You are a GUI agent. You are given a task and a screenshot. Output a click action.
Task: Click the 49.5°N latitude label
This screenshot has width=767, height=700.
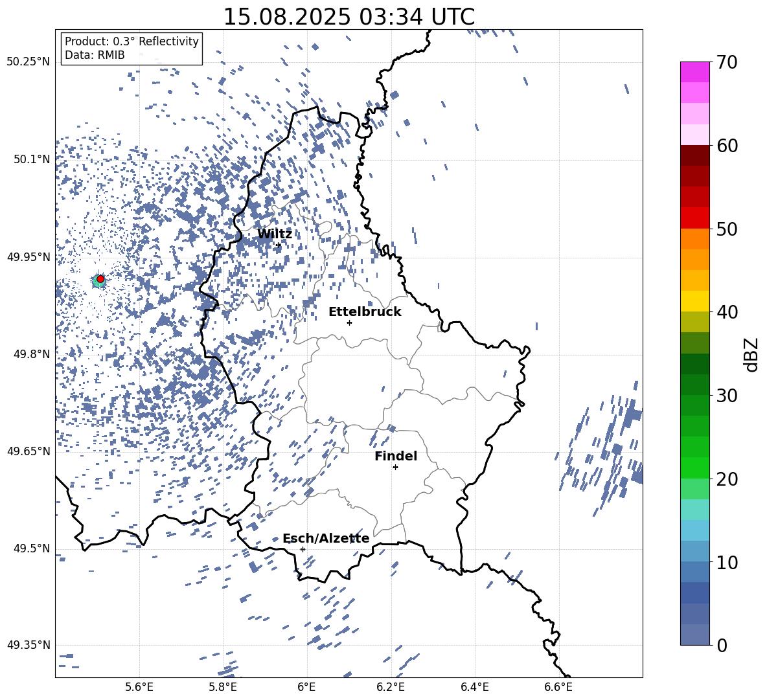(x=31, y=548)
